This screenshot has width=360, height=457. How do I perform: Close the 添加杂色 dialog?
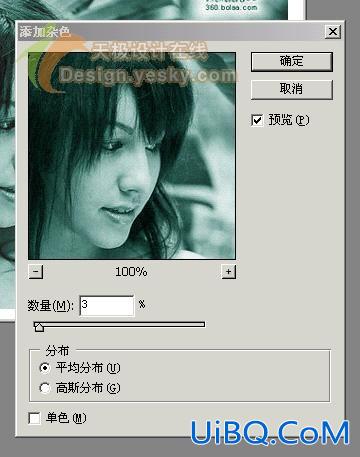click(x=333, y=32)
